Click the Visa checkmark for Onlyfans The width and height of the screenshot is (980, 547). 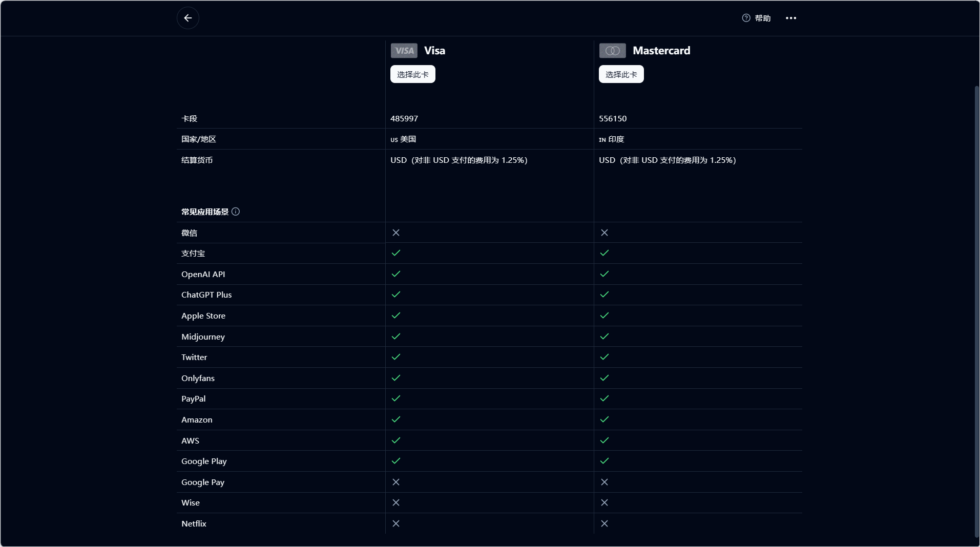point(396,378)
